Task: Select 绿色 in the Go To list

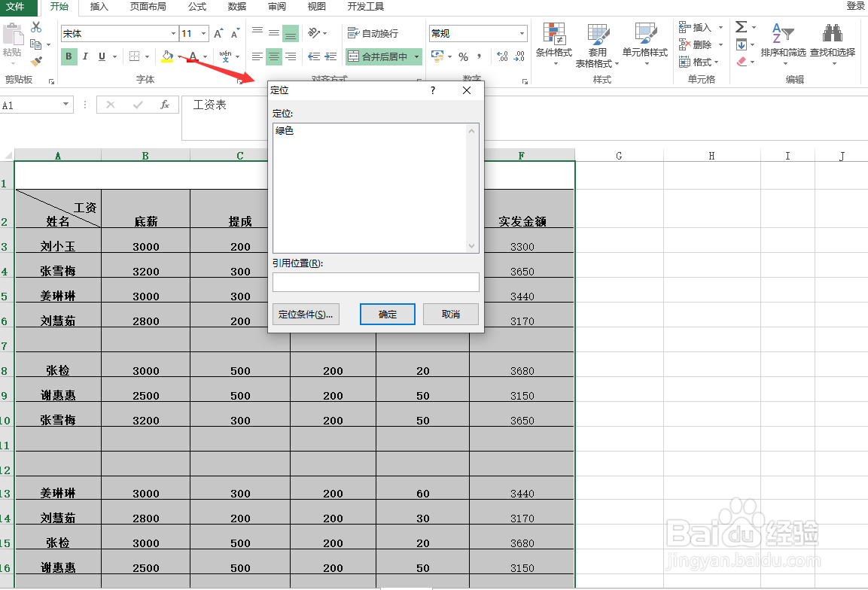Action: 285,131
